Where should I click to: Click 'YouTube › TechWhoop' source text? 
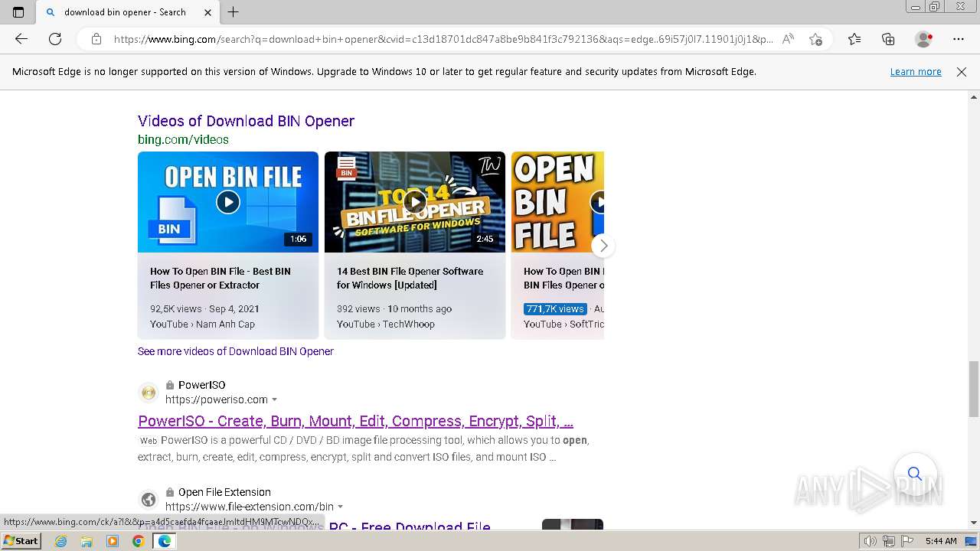point(385,324)
